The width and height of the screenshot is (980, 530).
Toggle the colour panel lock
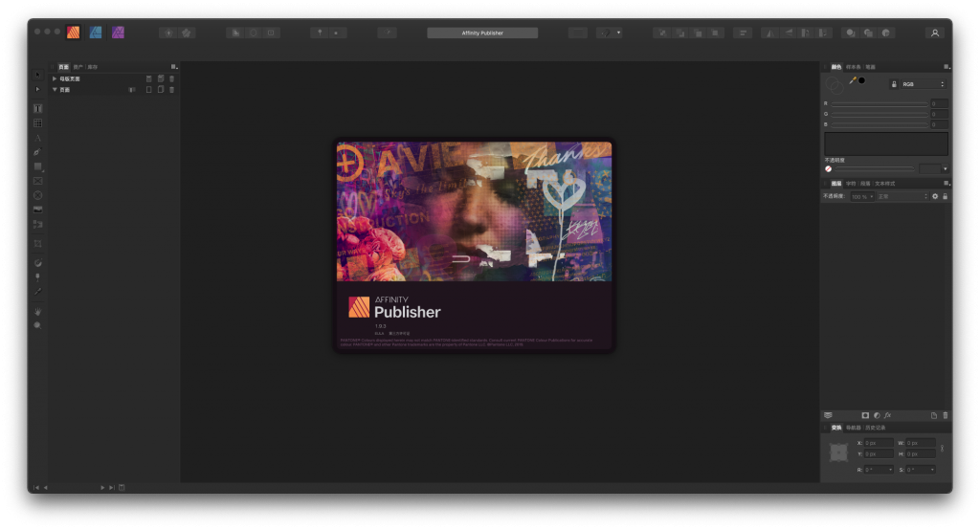click(894, 84)
